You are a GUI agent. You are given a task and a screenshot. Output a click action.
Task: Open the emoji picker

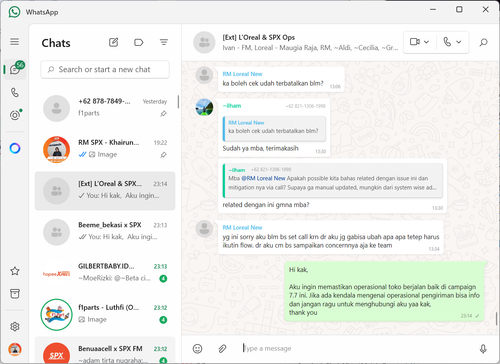point(197,349)
